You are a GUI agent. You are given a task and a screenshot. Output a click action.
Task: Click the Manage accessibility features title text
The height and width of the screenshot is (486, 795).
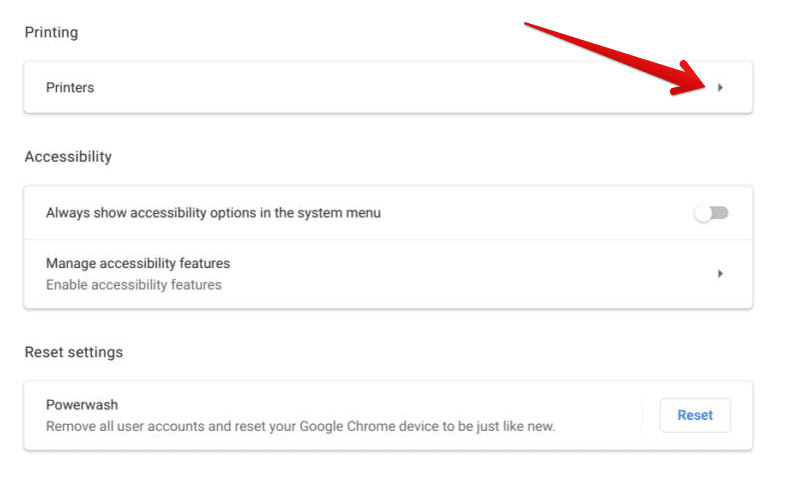coord(138,264)
